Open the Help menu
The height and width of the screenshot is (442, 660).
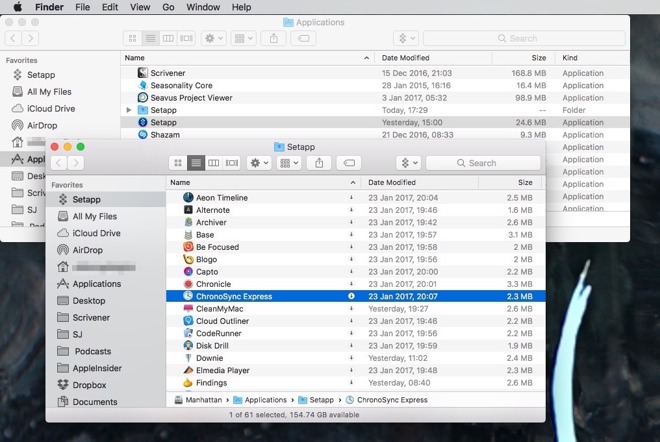241,7
